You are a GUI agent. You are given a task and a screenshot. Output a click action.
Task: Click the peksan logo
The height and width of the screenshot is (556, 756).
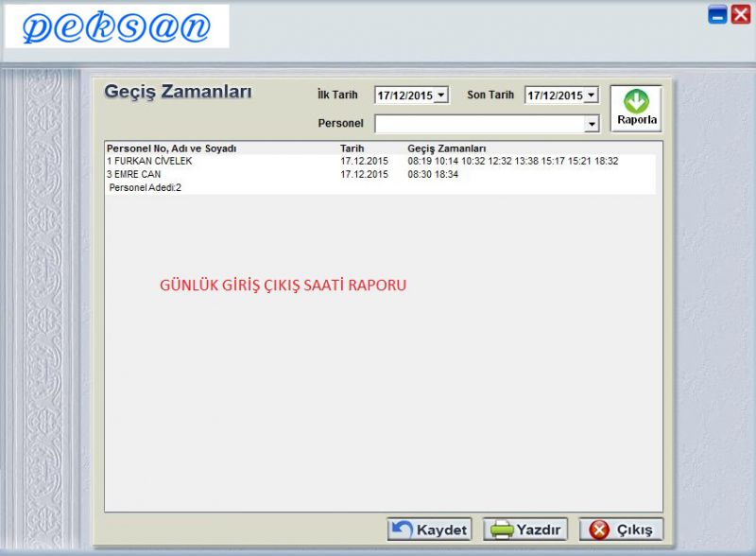(x=116, y=26)
